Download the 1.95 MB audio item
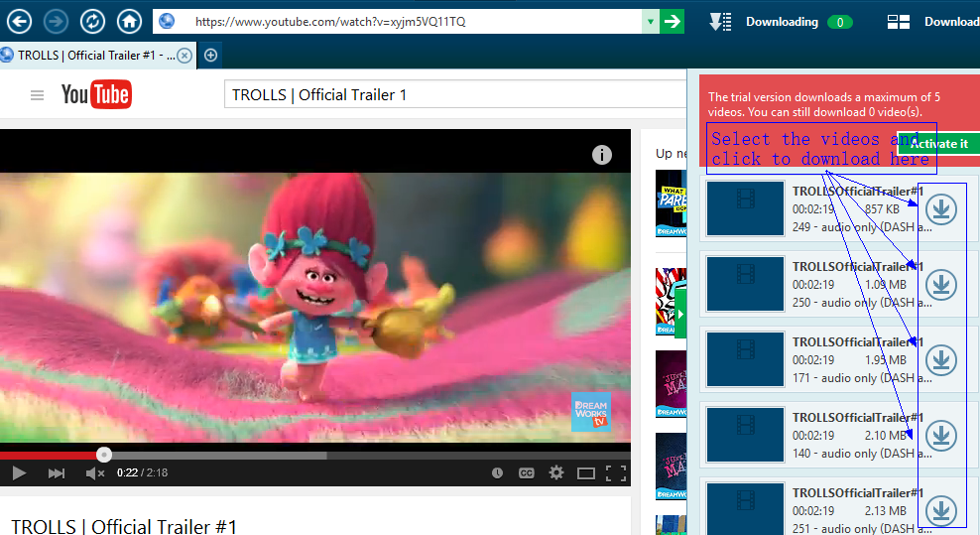 (941, 360)
